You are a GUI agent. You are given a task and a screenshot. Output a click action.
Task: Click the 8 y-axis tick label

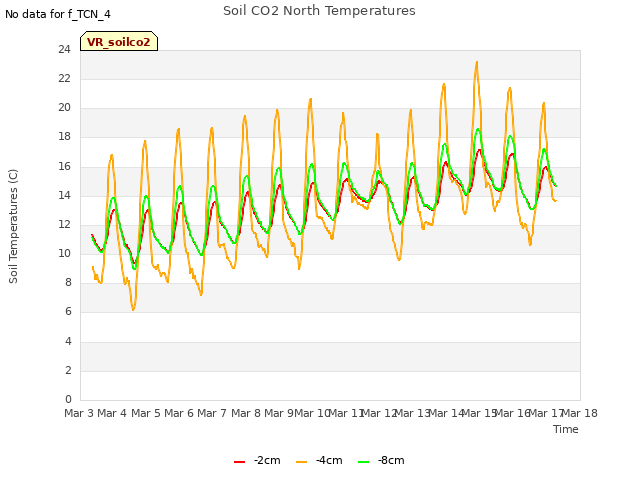pos(68,282)
